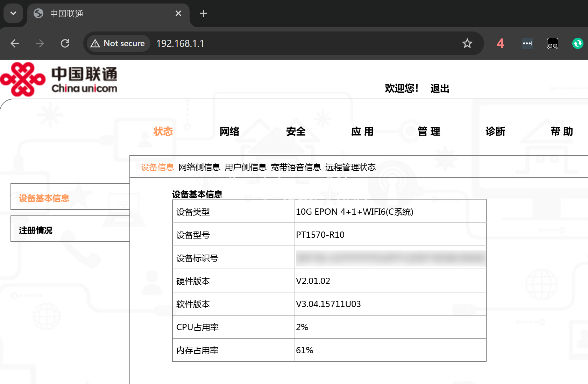Viewport: 588px width, 384px height.
Task: Click the 软件版本 row label
Action: click(x=193, y=304)
